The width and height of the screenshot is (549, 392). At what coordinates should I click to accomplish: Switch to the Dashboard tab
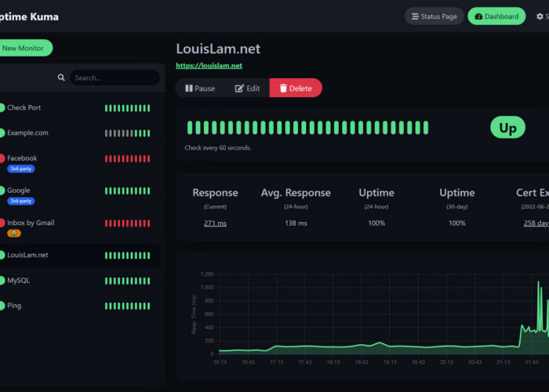coord(496,16)
